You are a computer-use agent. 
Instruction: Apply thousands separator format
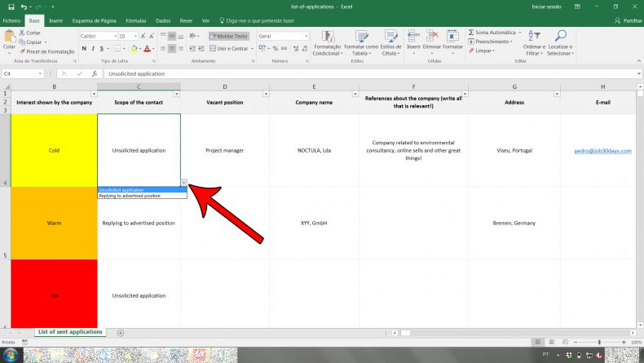click(284, 48)
